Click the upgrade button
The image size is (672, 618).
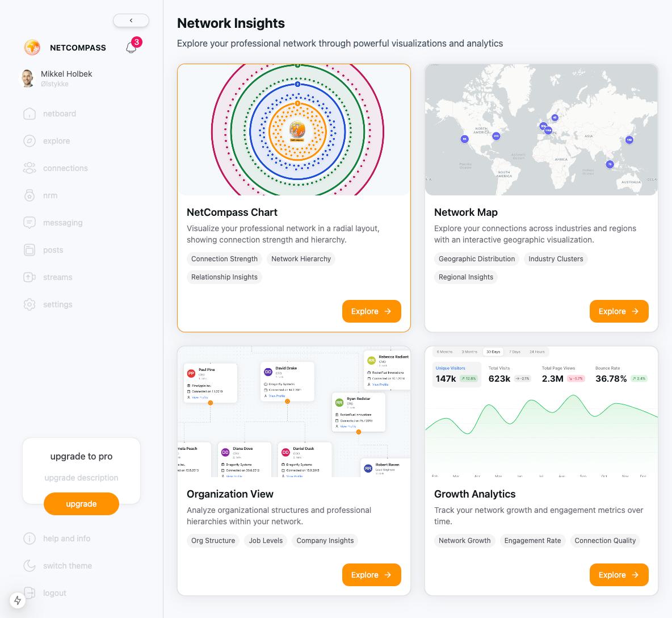click(81, 504)
